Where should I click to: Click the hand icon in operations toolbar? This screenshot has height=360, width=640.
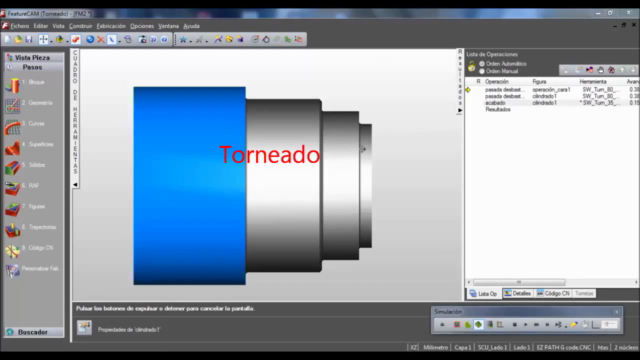tap(600, 70)
